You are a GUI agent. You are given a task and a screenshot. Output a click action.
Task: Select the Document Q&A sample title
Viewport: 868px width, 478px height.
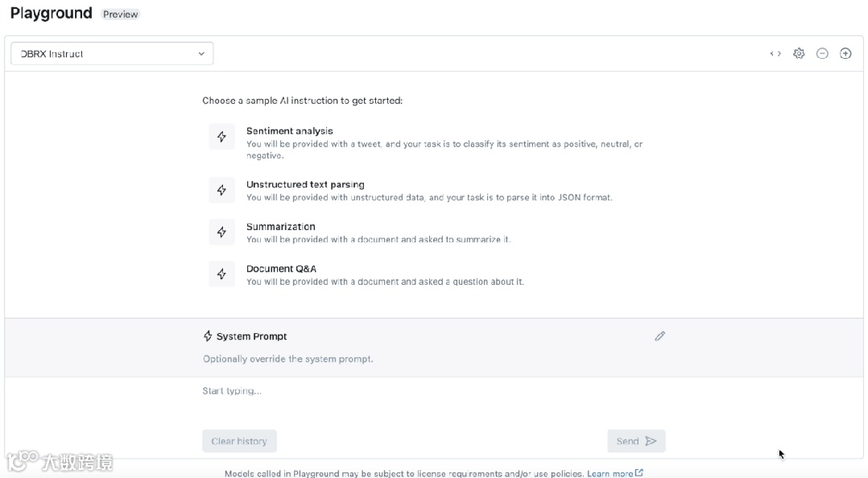pyautogui.click(x=281, y=269)
